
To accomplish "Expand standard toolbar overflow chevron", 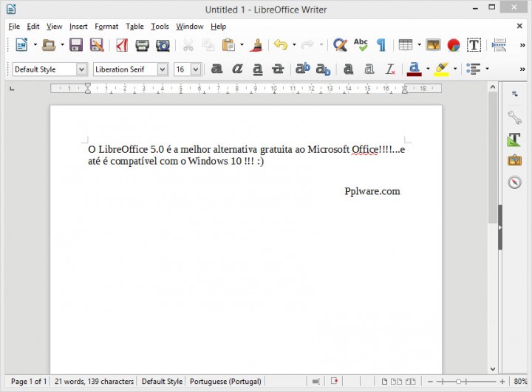I will (x=522, y=45).
